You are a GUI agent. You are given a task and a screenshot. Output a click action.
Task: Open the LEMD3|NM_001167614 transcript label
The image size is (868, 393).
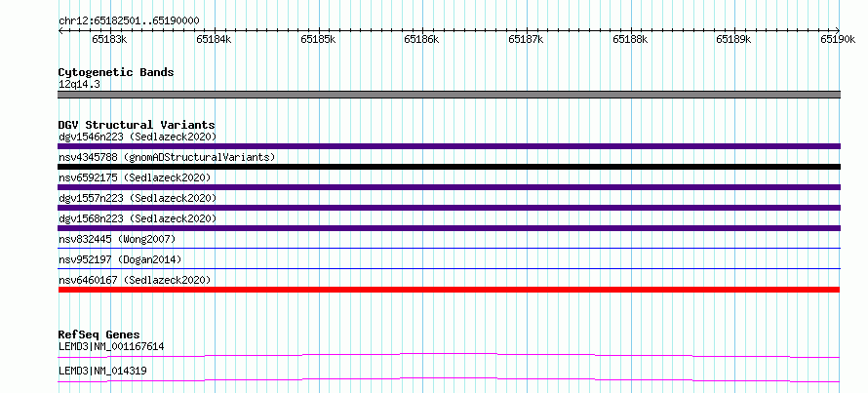[111, 346]
